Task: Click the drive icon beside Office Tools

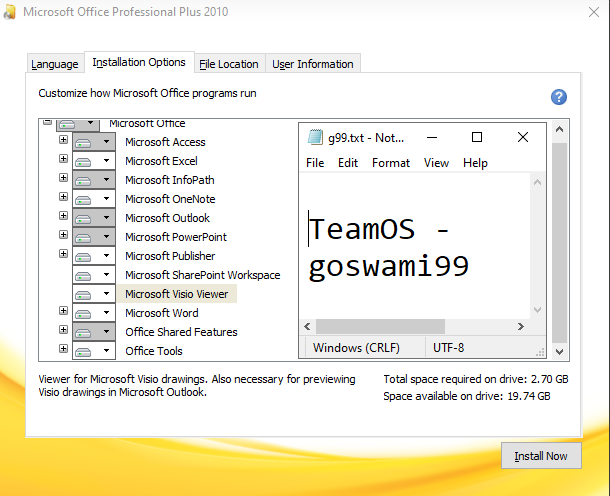Action: (85, 351)
